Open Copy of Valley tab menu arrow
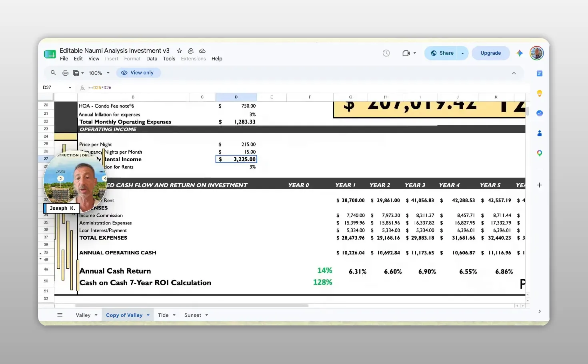The width and height of the screenshot is (588, 364). click(148, 315)
